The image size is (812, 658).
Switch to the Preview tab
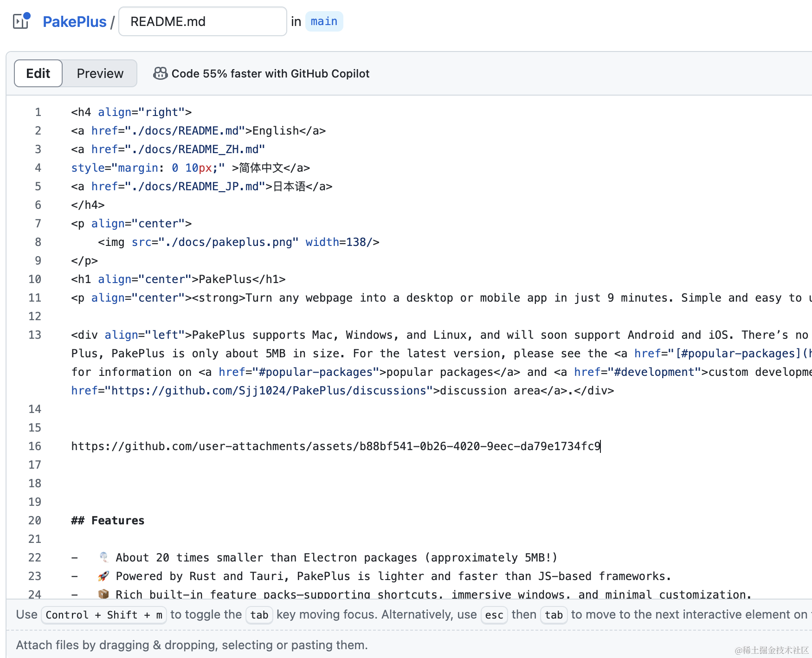click(100, 73)
